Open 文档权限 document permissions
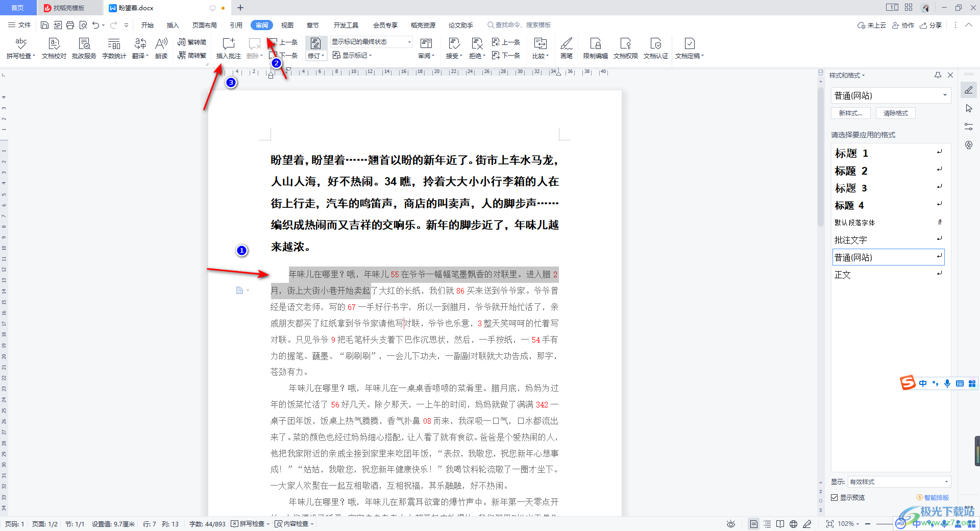Viewport: 980px width, 531px height. [626, 49]
